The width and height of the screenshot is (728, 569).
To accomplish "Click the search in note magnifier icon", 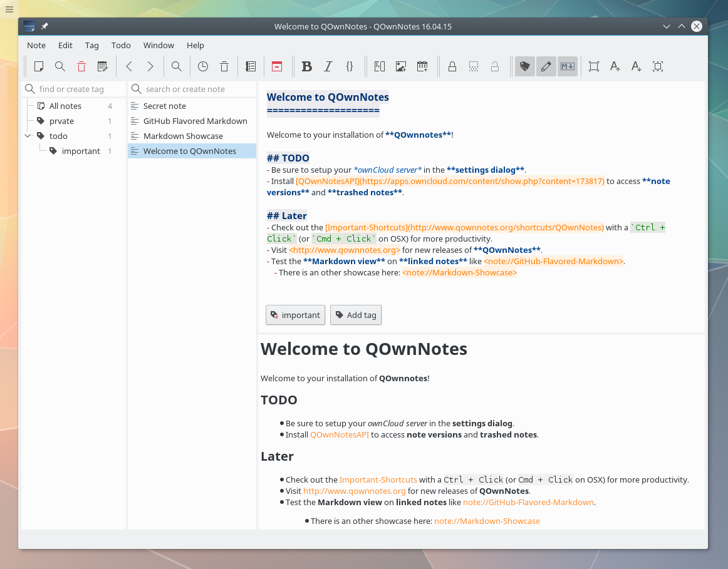I will [177, 66].
